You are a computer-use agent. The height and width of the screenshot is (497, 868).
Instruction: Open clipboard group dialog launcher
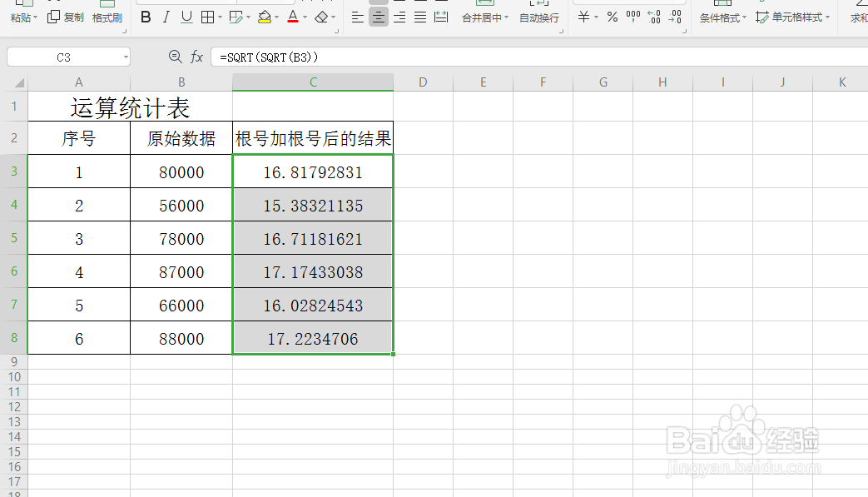point(124,32)
